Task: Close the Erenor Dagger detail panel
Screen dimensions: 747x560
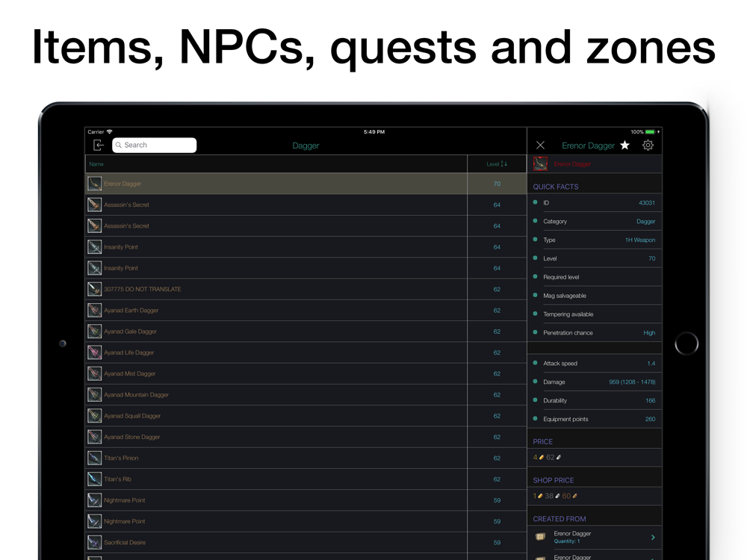Action: (540, 146)
